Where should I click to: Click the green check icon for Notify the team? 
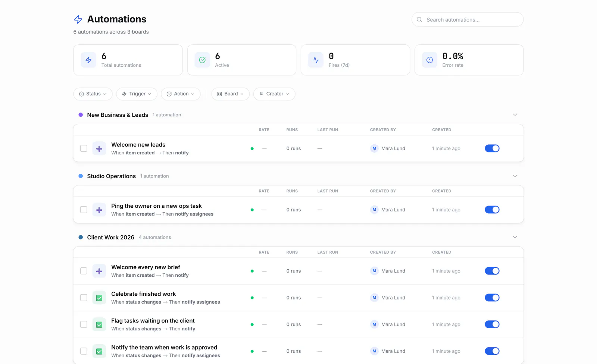tap(99, 351)
